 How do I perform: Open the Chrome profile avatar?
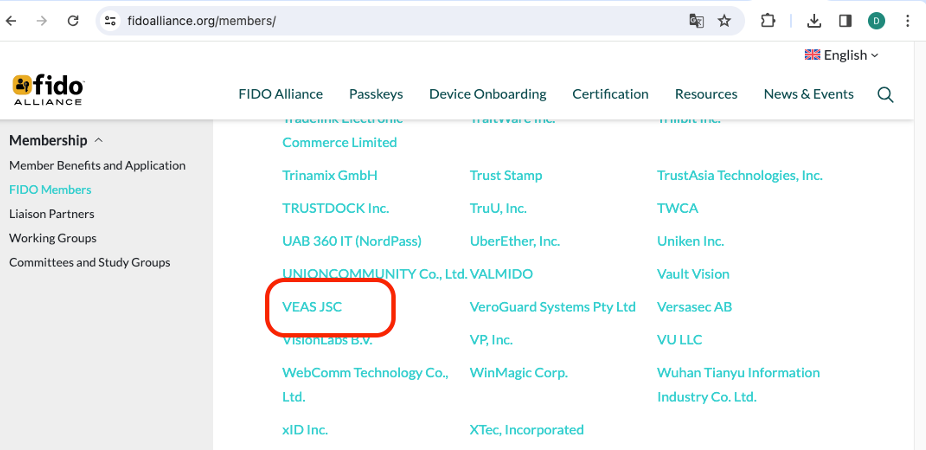tap(876, 21)
